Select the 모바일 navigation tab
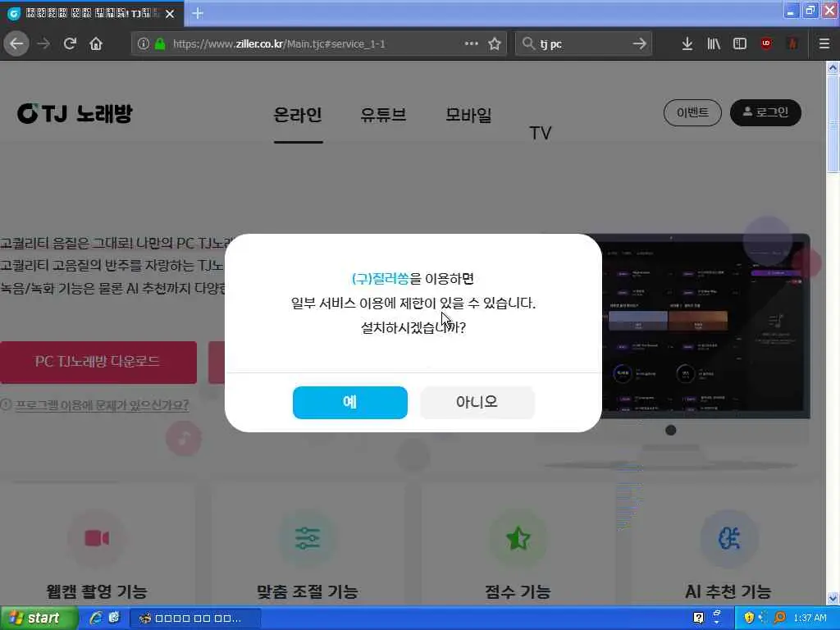 tap(468, 115)
